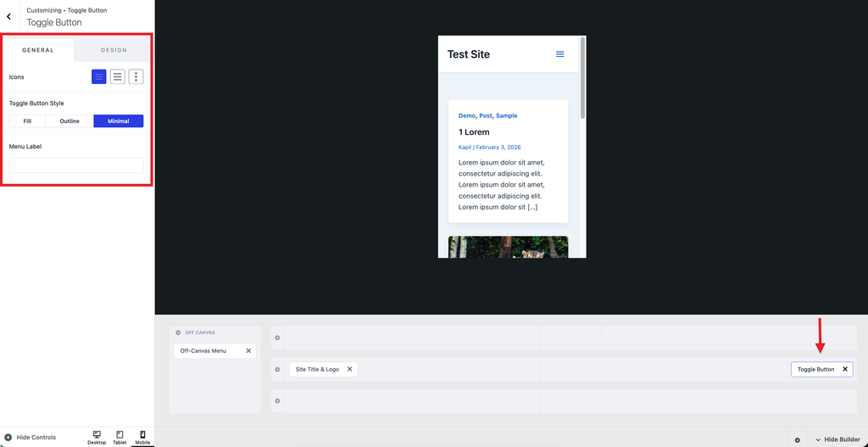
Task: Open the Test Site title link
Action: click(468, 54)
